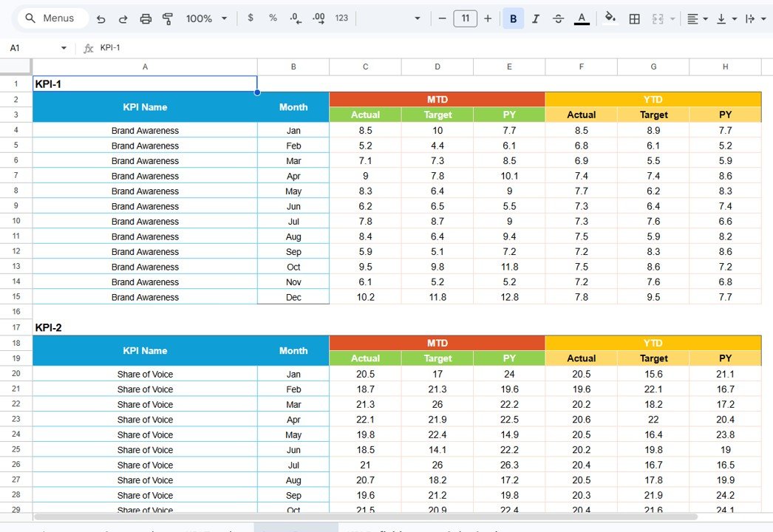
Task: Select column H header
Action: [725, 66]
